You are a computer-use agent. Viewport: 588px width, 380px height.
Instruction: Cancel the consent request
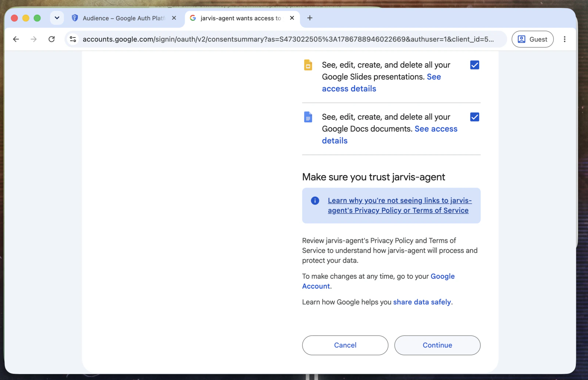pos(345,345)
